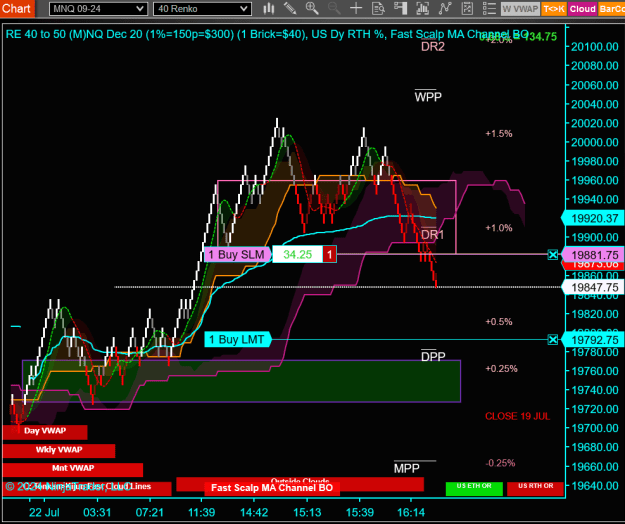Click the 14:42 time axis label

(254, 512)
